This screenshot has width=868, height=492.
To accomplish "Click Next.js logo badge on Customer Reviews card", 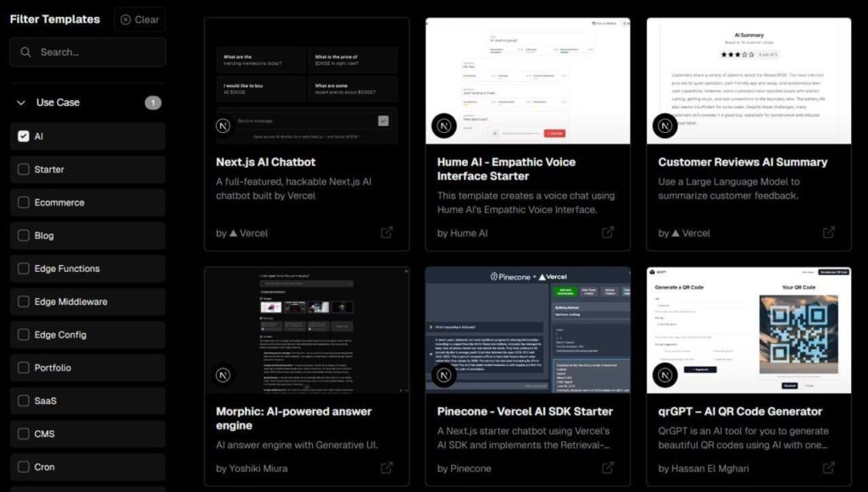I will (665, 125).
